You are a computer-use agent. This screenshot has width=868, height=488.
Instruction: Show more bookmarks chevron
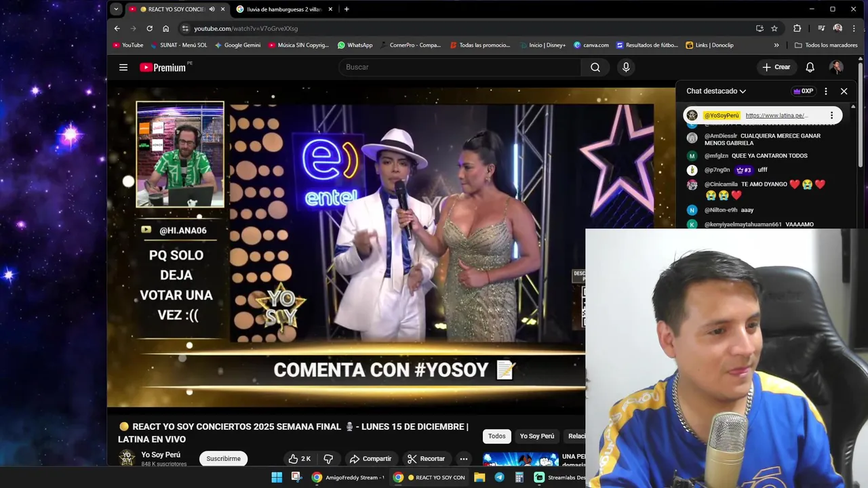[776, 45]
